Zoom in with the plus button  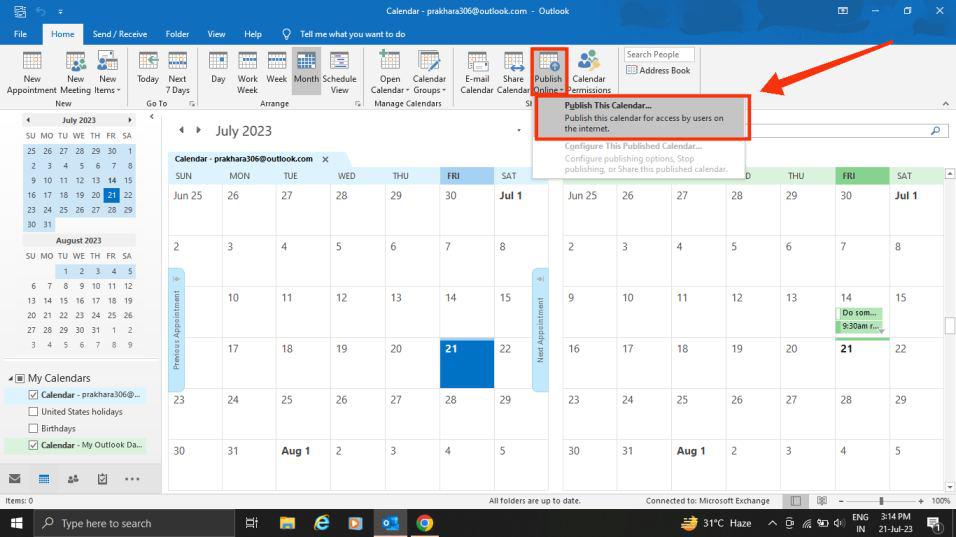(921, 501)
